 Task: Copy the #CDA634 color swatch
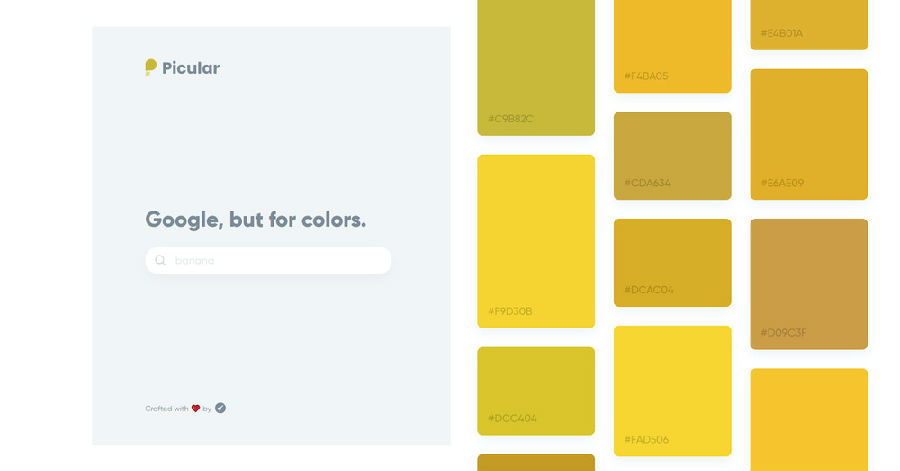[x=672, y=155]
